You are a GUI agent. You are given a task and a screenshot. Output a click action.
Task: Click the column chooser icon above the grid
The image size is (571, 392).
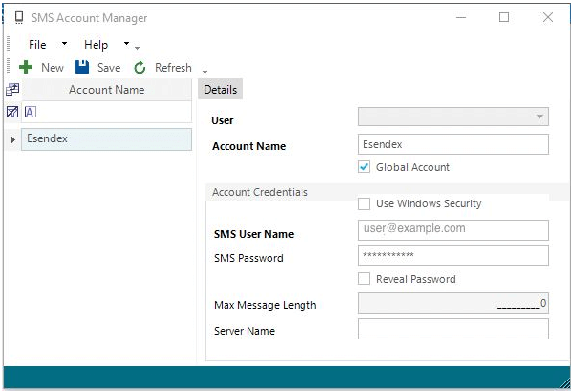coord(11,89)
